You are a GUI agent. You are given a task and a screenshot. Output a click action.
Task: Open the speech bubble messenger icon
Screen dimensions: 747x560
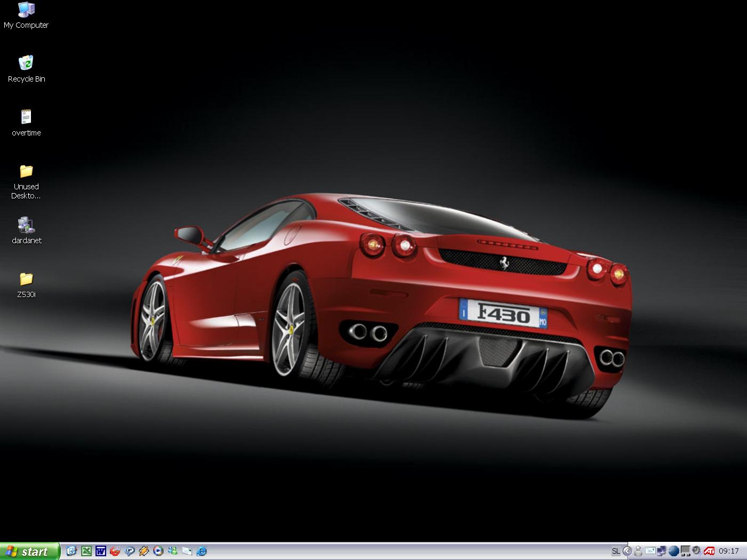pos(129,551)
